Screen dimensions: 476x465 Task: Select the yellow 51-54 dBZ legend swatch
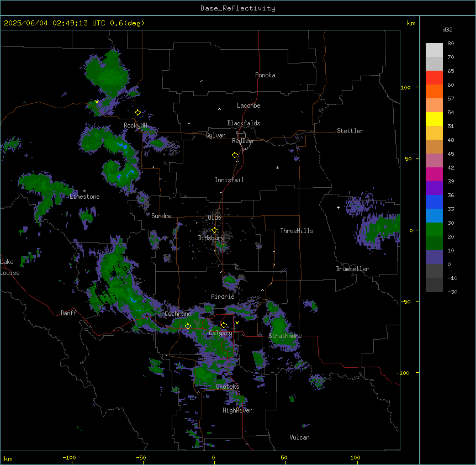point(434,119)
